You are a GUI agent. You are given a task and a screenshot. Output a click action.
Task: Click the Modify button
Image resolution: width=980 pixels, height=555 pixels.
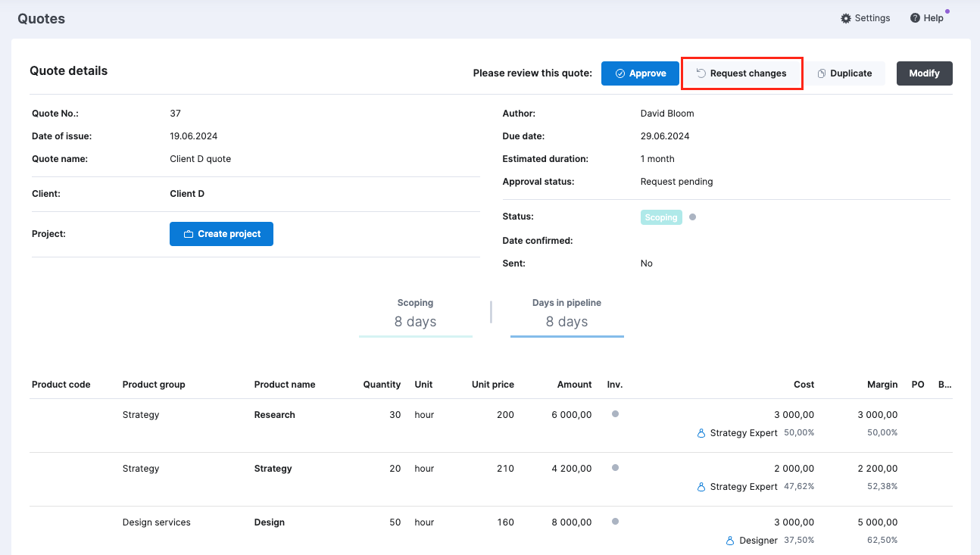click(924, 73)
